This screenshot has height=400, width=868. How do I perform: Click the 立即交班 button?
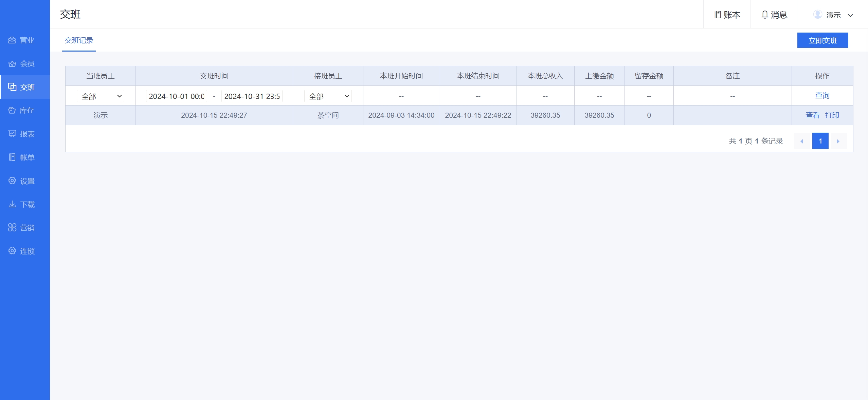822,40
